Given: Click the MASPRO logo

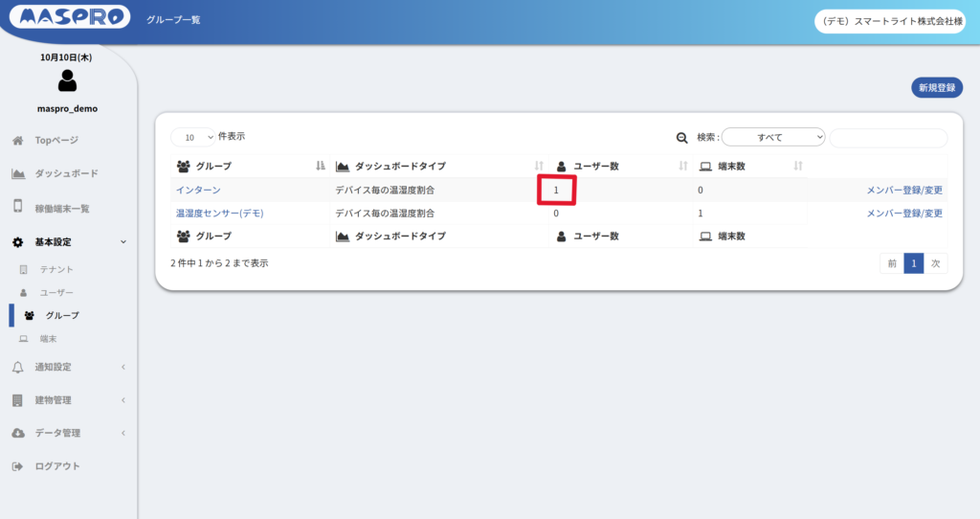Looking at the screenshot, I should 68,19.
